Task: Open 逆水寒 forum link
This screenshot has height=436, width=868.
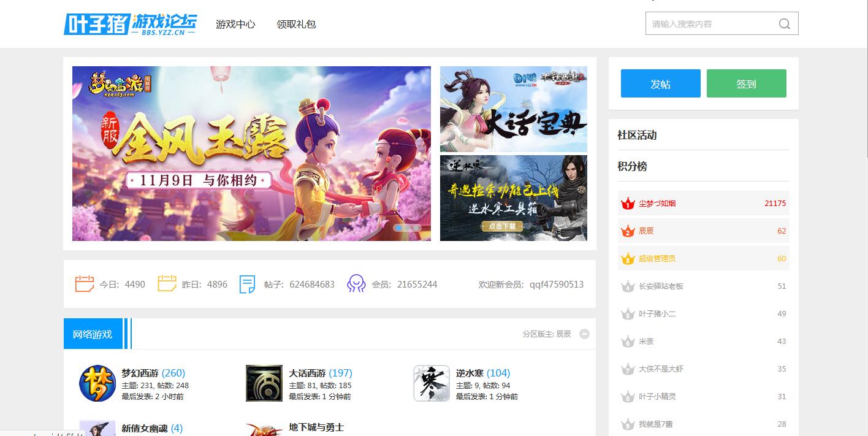Action: (x=470, y=373)
